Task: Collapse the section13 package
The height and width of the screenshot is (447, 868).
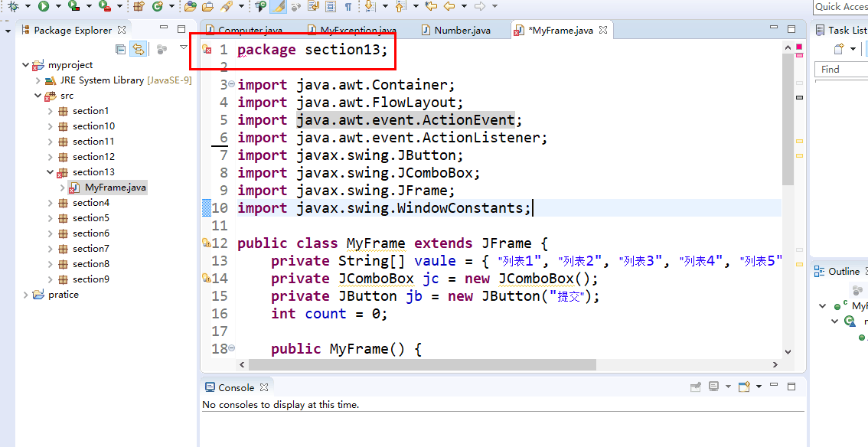Action: point(50,172)
